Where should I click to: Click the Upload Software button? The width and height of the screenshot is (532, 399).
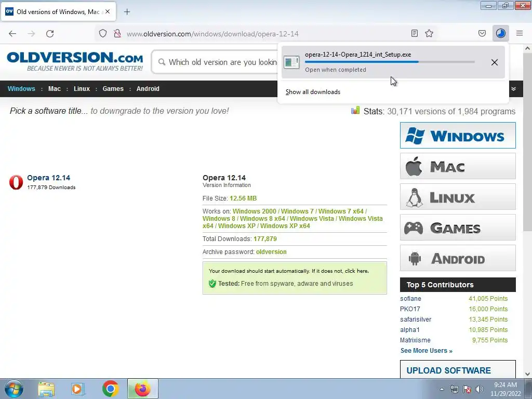pyautogui.click(x=458, y=369)
